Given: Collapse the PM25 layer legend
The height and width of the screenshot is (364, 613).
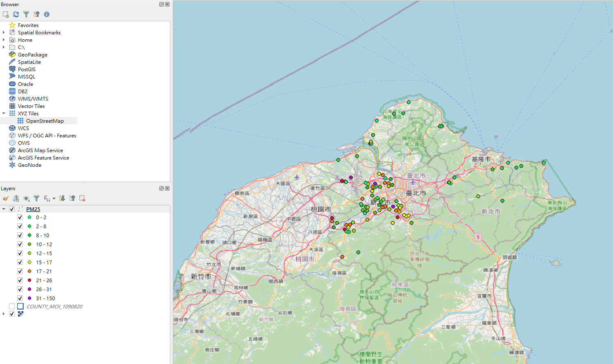Looking at the screenshot, I should [4, 209].
